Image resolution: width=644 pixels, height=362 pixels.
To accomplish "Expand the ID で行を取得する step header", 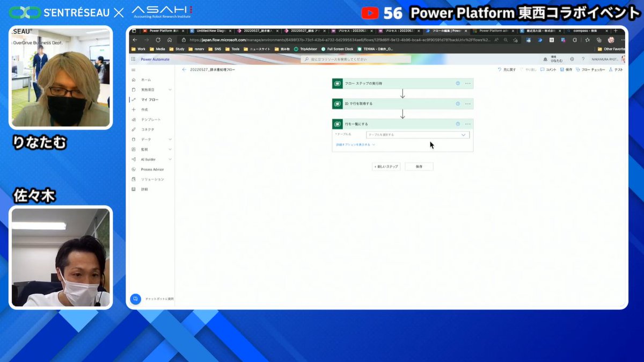I will (402, 104).
